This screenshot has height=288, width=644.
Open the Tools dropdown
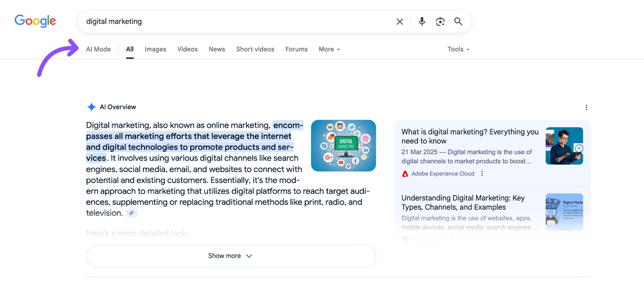coord(458,49)
